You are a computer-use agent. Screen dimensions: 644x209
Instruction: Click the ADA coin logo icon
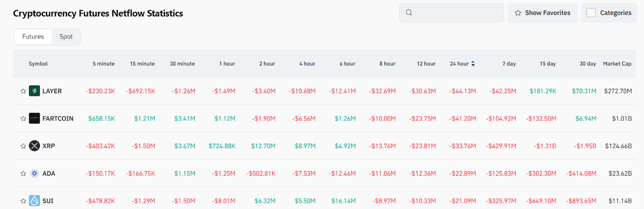(x=34, y=173)
